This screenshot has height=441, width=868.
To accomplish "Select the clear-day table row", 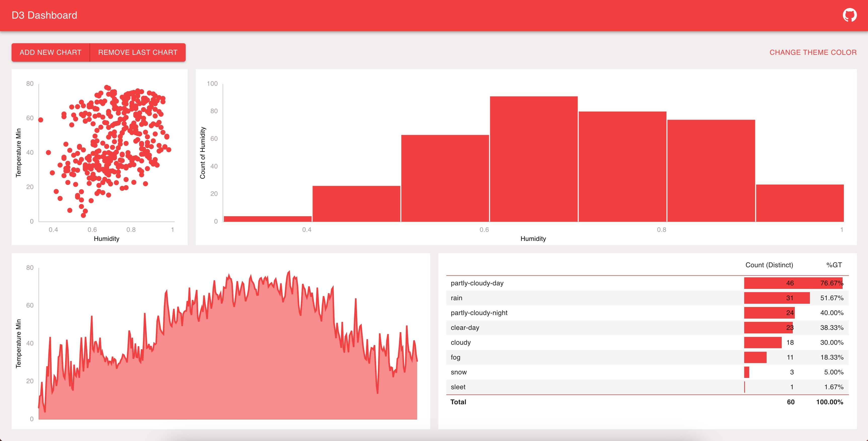I will coord(465,328).
